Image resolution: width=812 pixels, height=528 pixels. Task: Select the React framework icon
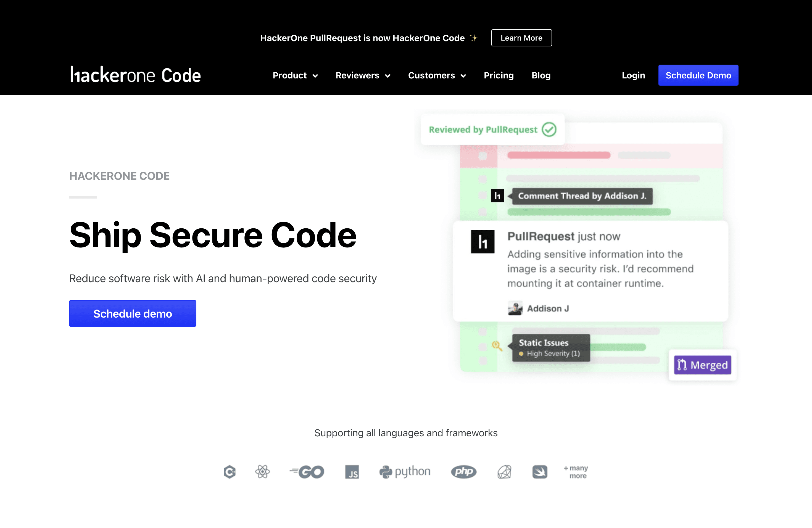pyautogui.click(x=262, y=472)
